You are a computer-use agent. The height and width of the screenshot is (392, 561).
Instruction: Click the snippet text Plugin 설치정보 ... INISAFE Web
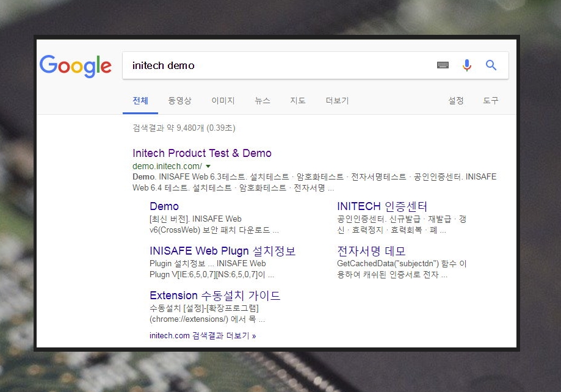pos(212,269)
